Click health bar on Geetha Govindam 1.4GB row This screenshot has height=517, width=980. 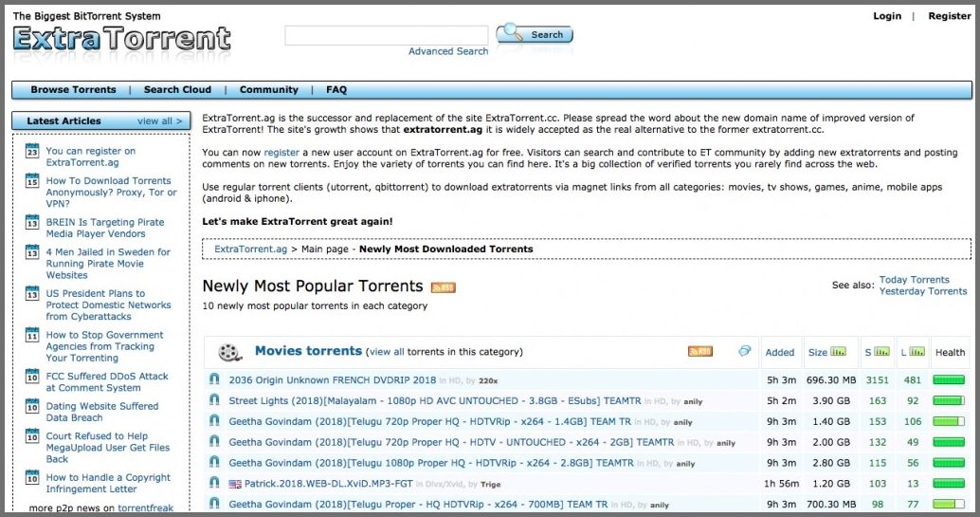[949, 421]
